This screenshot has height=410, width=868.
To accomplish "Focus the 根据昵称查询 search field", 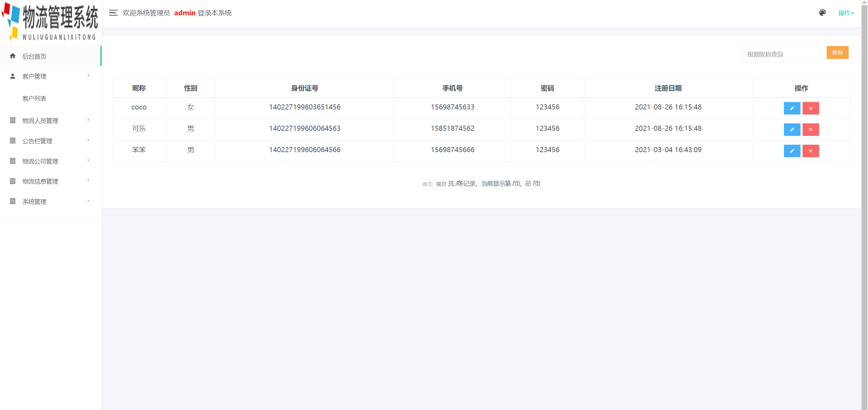I will (780, 54).
